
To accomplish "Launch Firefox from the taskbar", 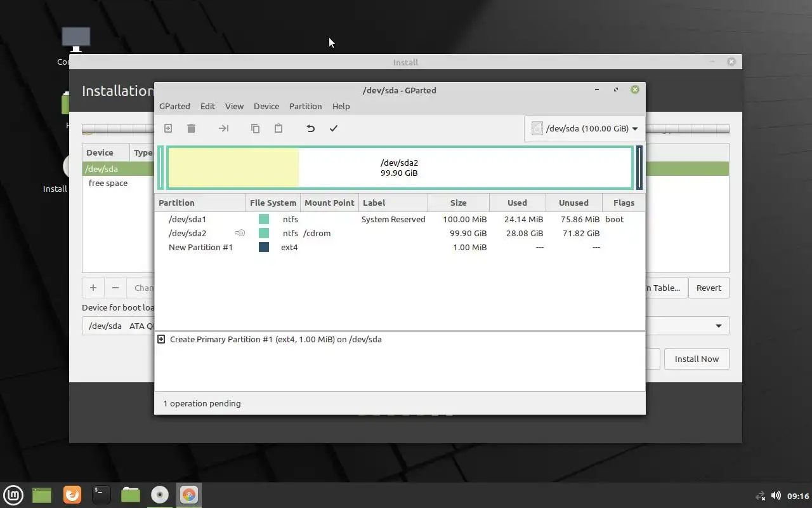I will tap(72, 495).
